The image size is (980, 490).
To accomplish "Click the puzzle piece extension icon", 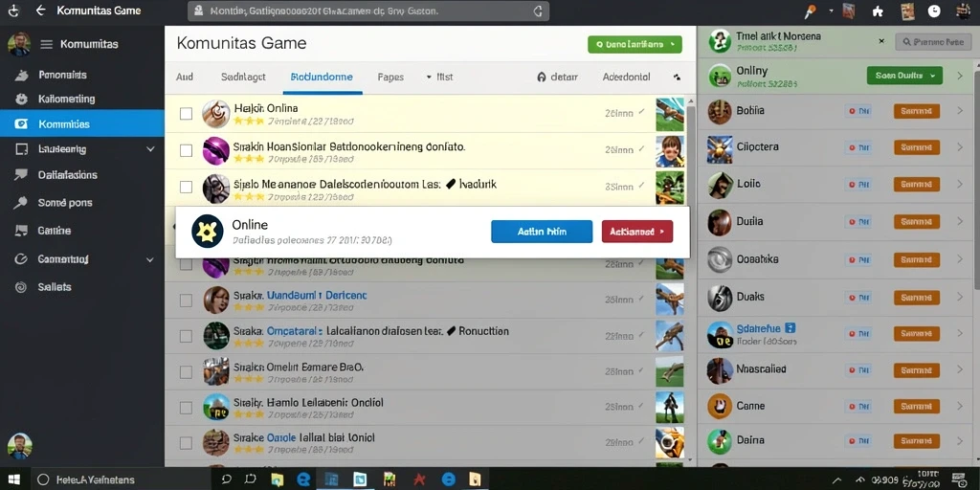I will [x=879, y=11].
